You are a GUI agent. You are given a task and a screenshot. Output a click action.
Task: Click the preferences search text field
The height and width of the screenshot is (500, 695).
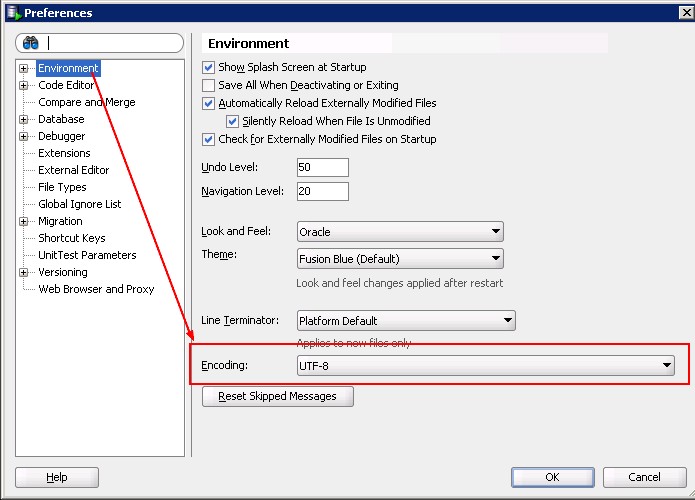pos(112,44)
